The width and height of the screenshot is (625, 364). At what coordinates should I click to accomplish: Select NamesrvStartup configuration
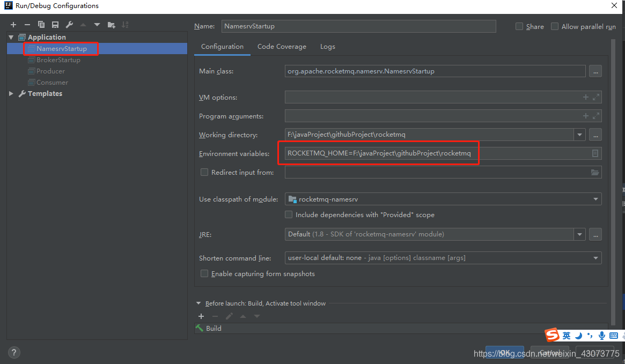click(97, 49)
